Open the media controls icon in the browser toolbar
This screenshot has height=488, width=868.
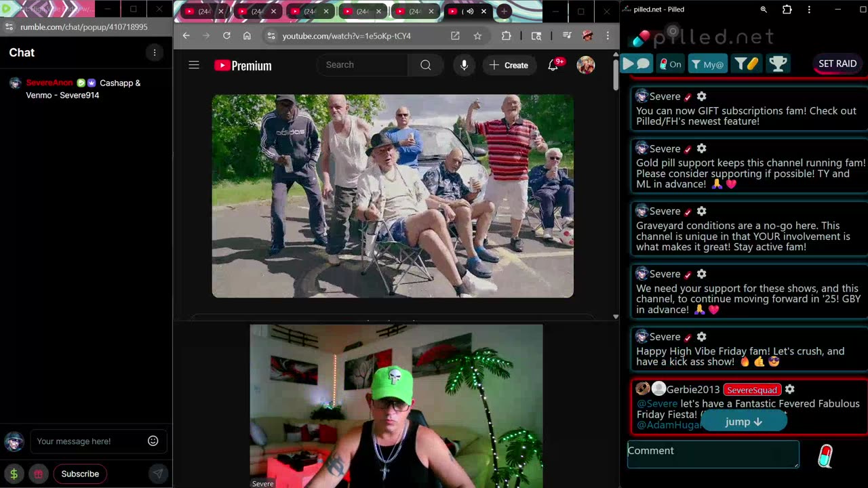coord(567,36)
